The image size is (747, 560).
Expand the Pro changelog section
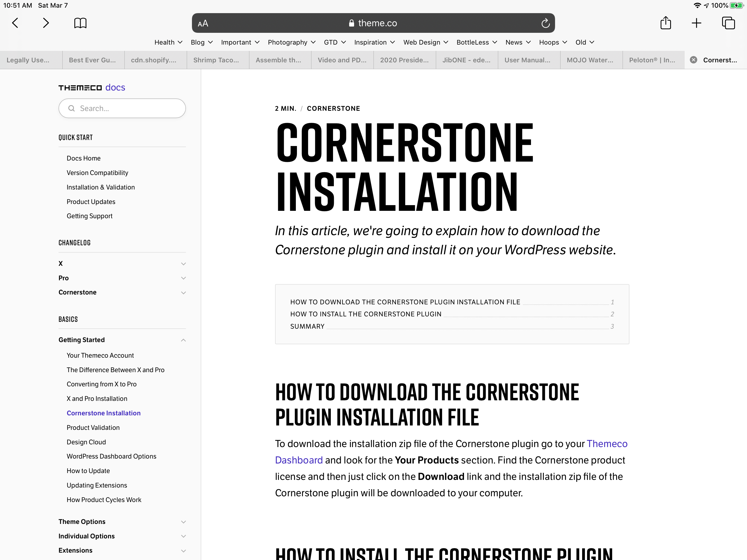tap(122, 278)
